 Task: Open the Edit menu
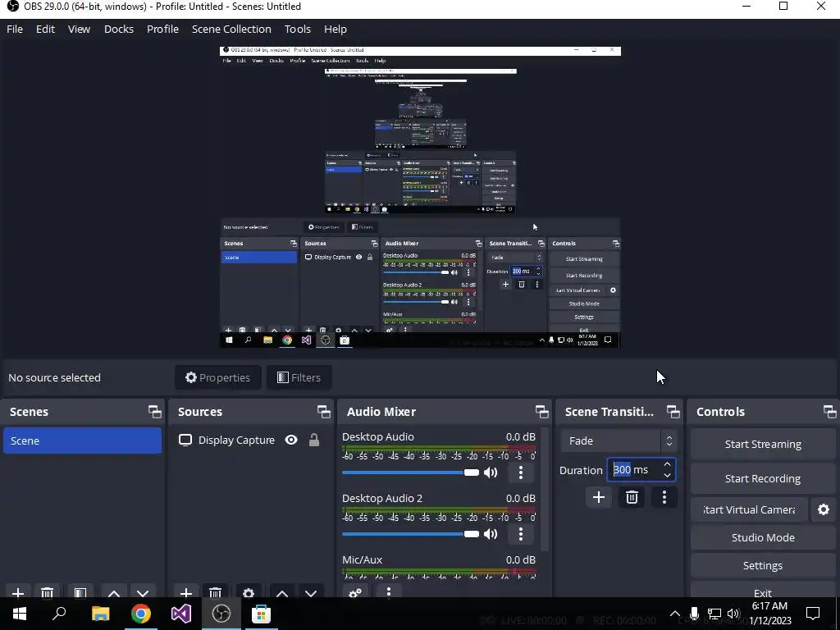[x=46, y=29]
